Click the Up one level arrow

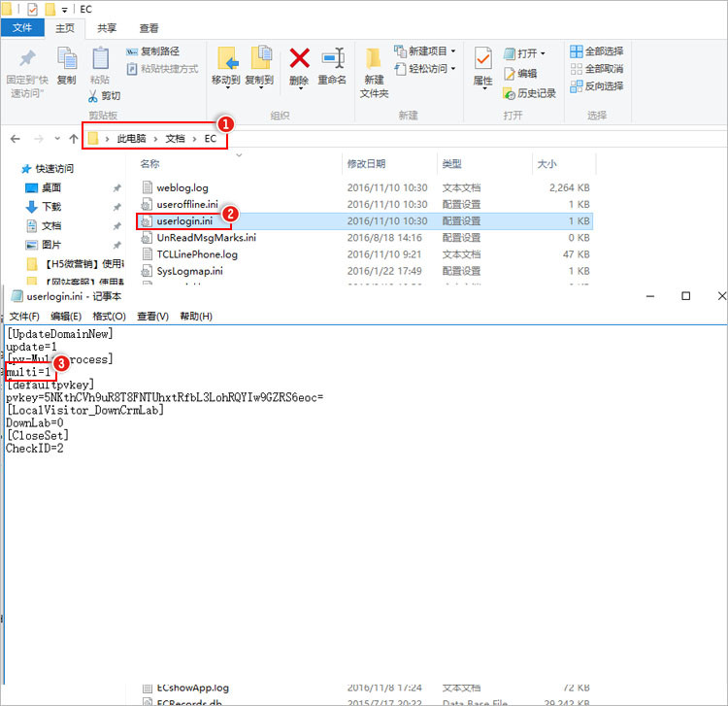pos(74,139)
